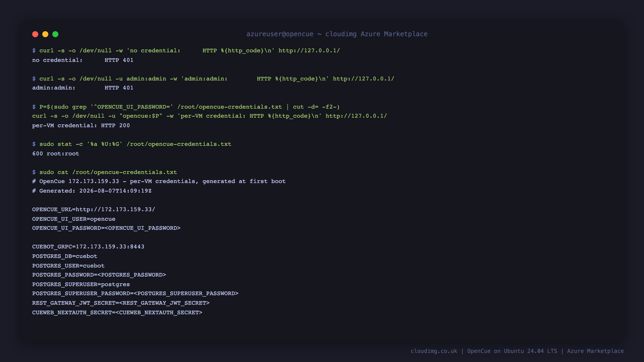The height and width of the screenshot is (362, 644).
Task: Click the sudo cat opencue-credentials.txt command
Action: coord(104,172)
